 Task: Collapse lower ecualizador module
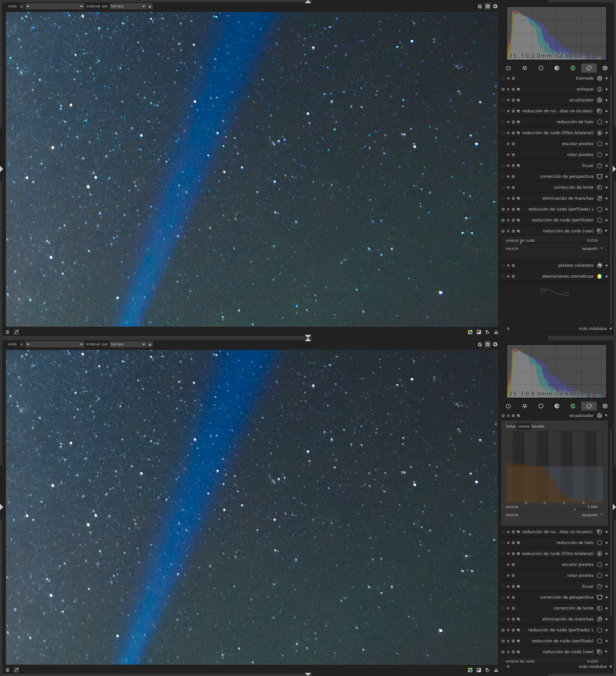606,416
